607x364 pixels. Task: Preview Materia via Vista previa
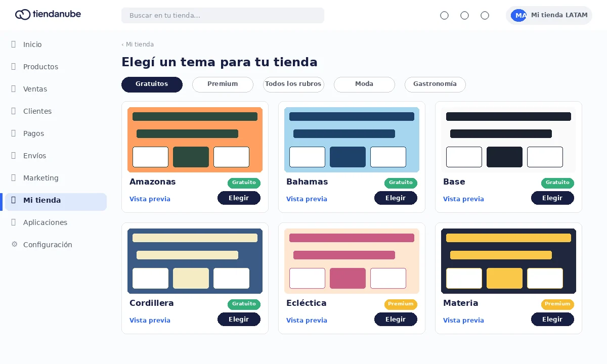tap(463, 321)
